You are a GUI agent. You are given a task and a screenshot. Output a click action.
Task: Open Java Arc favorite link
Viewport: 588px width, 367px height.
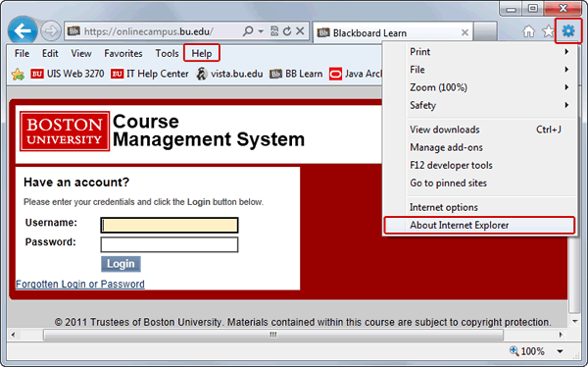click(355, 74)
